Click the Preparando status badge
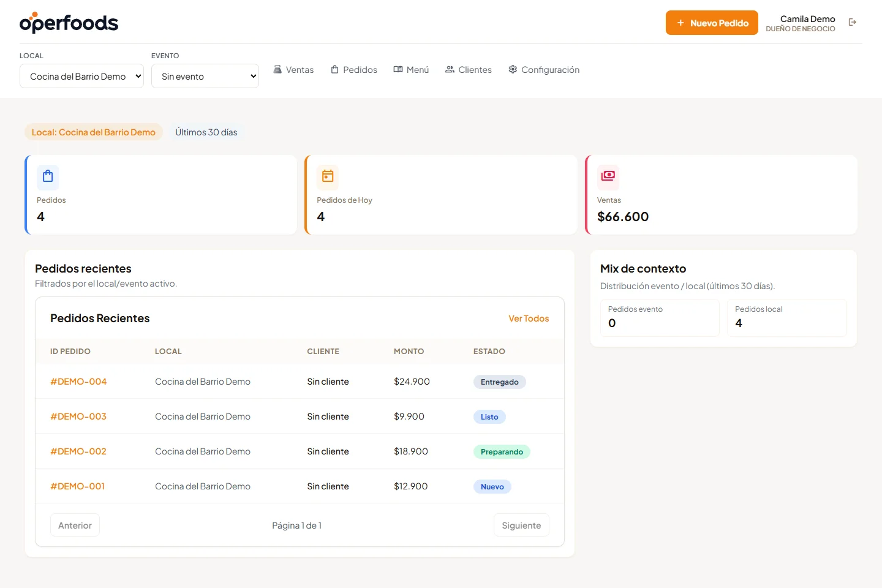 click(x=502, y=452)
